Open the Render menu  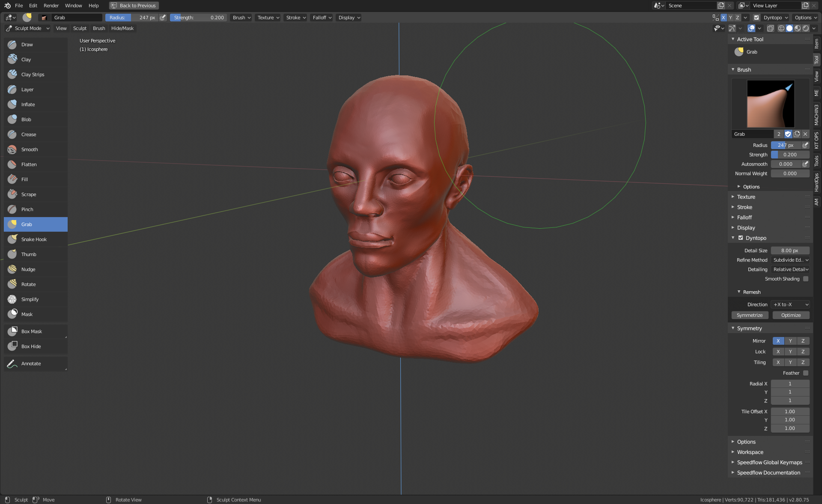pos(51,6)
